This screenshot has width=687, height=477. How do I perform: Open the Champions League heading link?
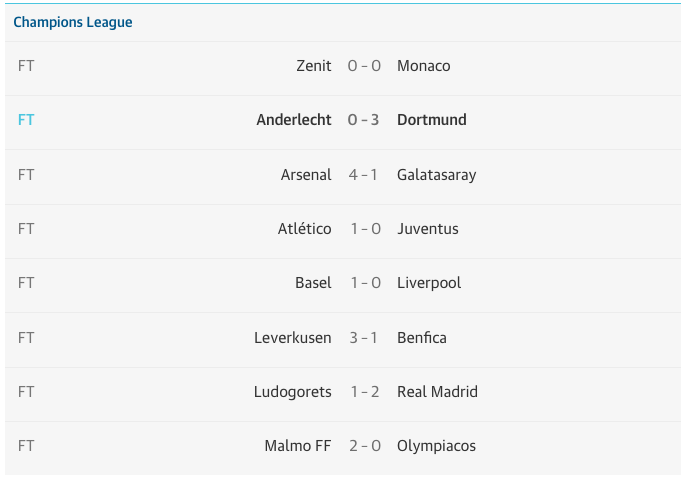point(73,22)
